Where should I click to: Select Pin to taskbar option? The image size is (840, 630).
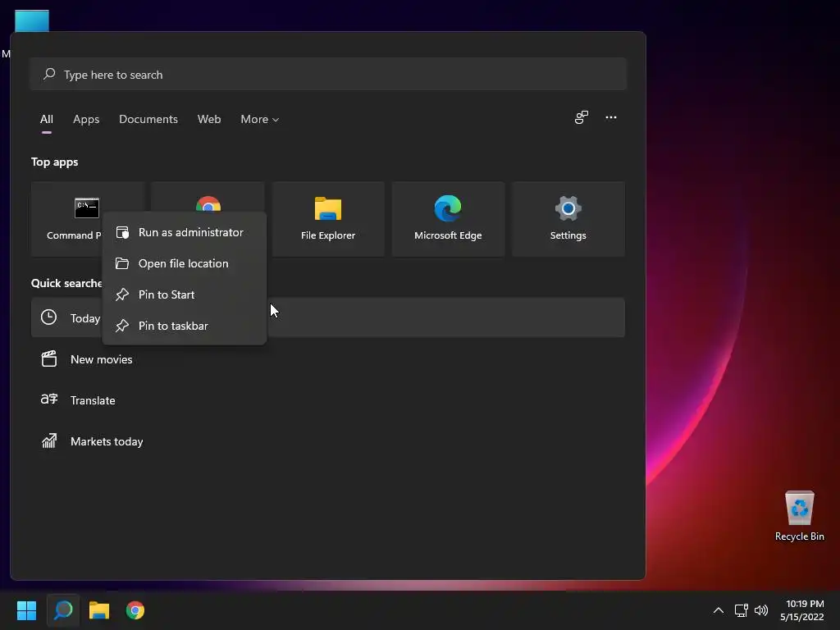point(185,326)
